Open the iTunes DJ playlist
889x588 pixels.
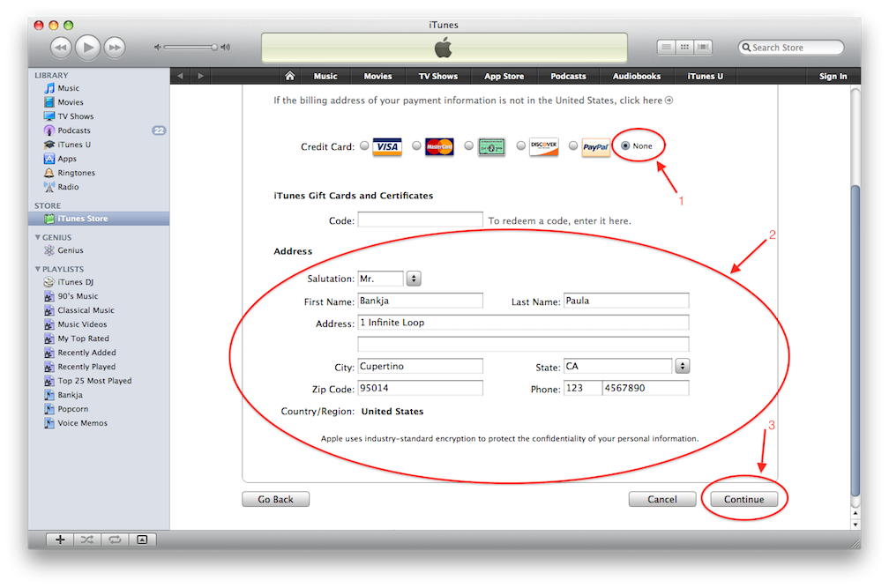tap(99, 282)
